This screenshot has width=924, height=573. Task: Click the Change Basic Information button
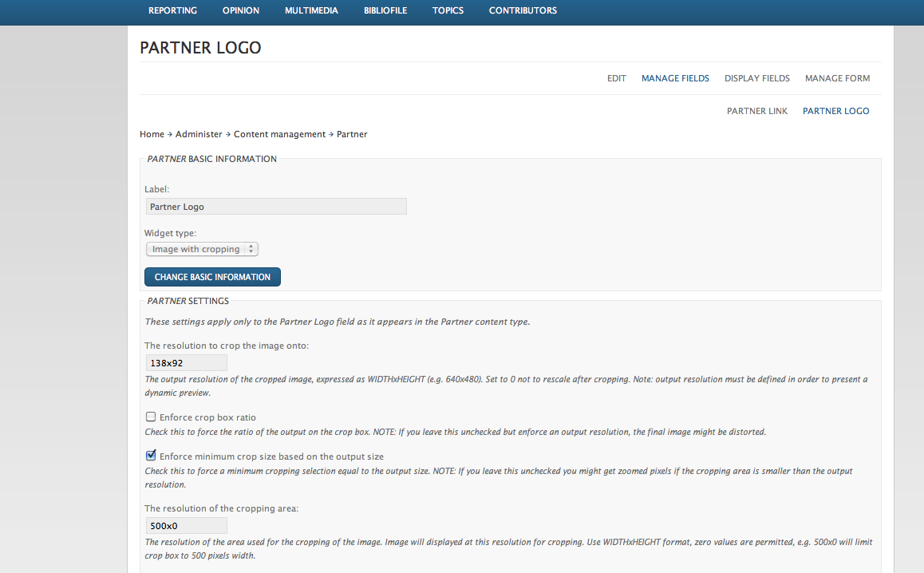(x=212, y=277)
